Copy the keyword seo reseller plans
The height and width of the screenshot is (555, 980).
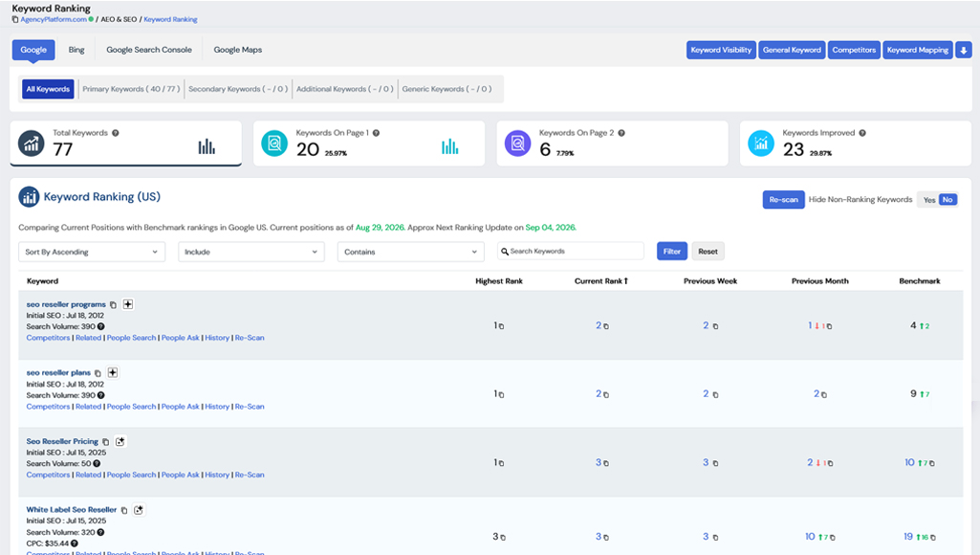pos(98,373)
